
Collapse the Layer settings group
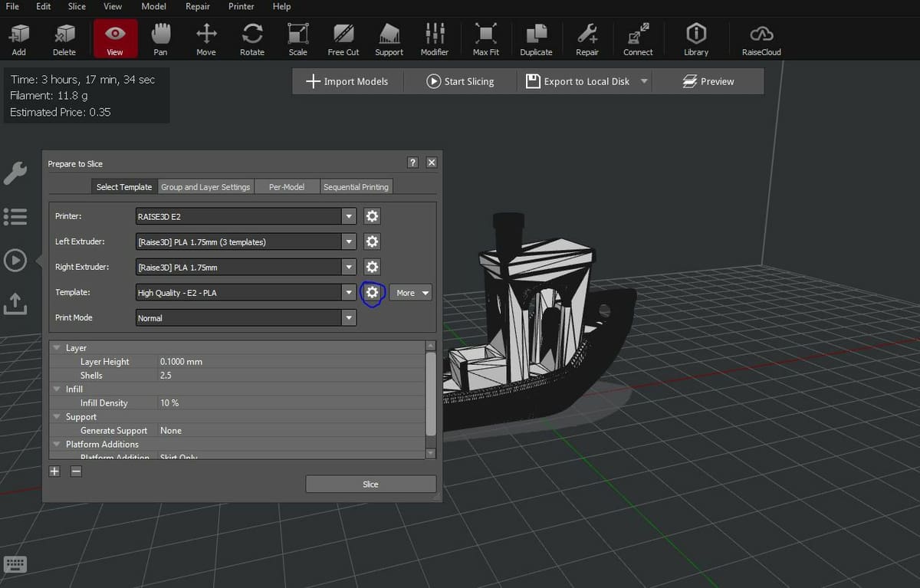pos(57,347)
